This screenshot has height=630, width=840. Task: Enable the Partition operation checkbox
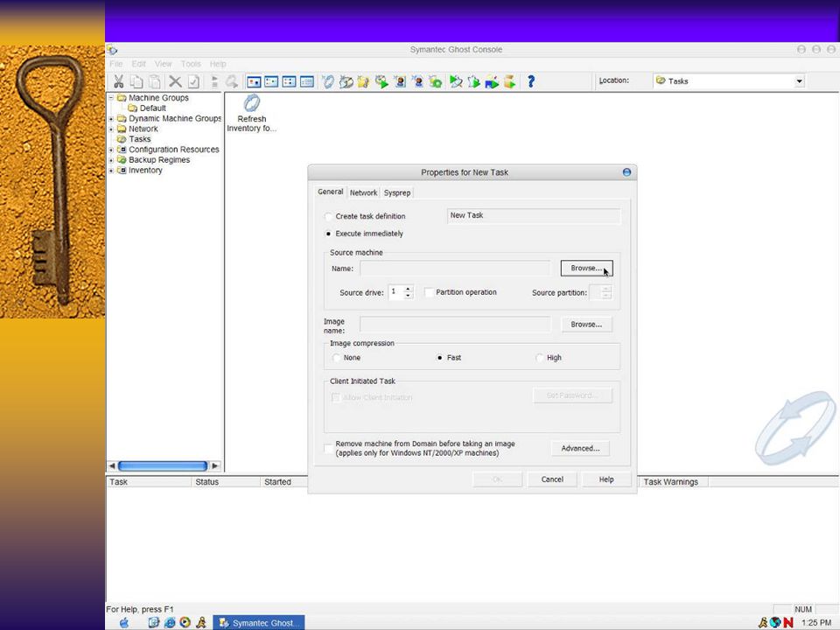pyautogui.click(x=429, y=292)
